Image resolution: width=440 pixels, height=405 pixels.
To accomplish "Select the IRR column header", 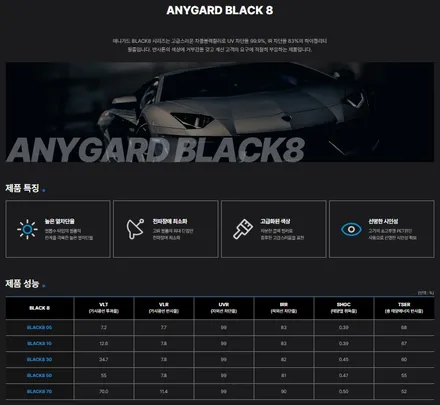I will (284, 308).
